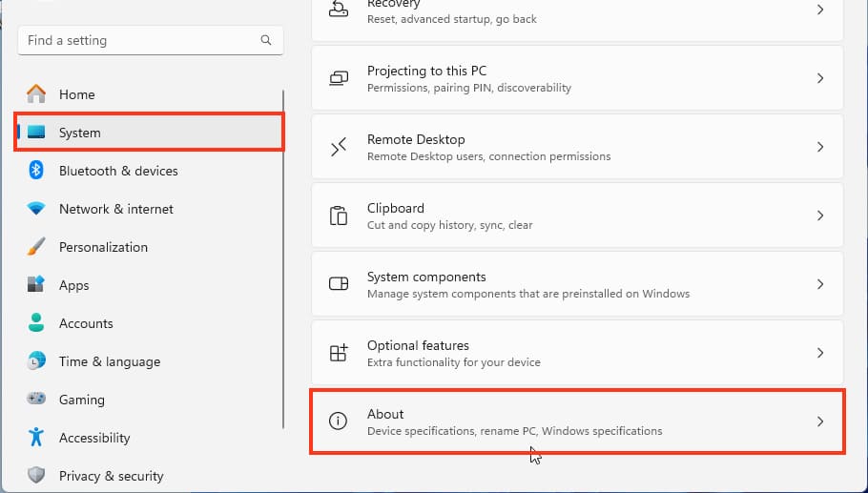
Task: Click the Accessibility person icon
Action: 36,438
